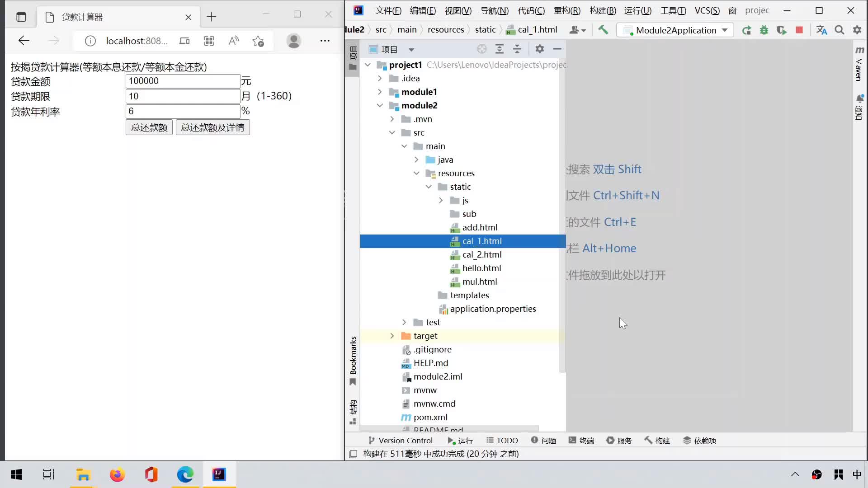Image resolution: width=868 pixels, height=488 pixels.
Task: Open the 文件(F) menu
Action: [x=388, y=10]
